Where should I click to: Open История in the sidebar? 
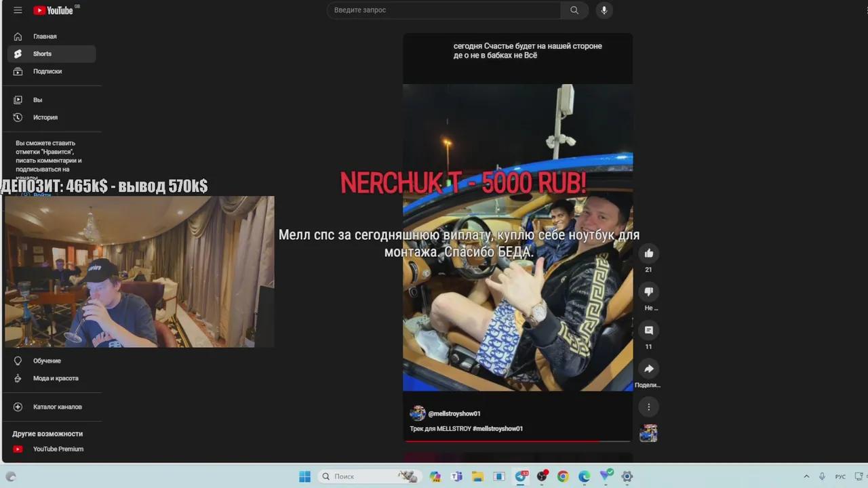click(52, 117)
